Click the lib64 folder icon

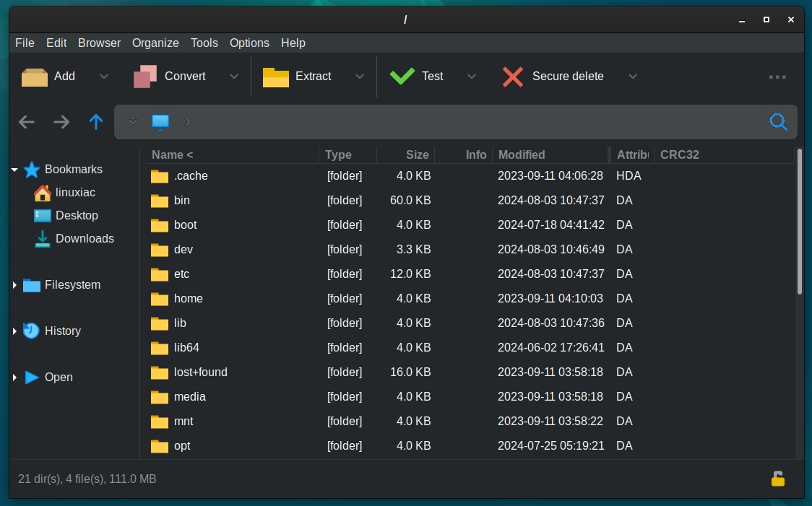(160, 348)
